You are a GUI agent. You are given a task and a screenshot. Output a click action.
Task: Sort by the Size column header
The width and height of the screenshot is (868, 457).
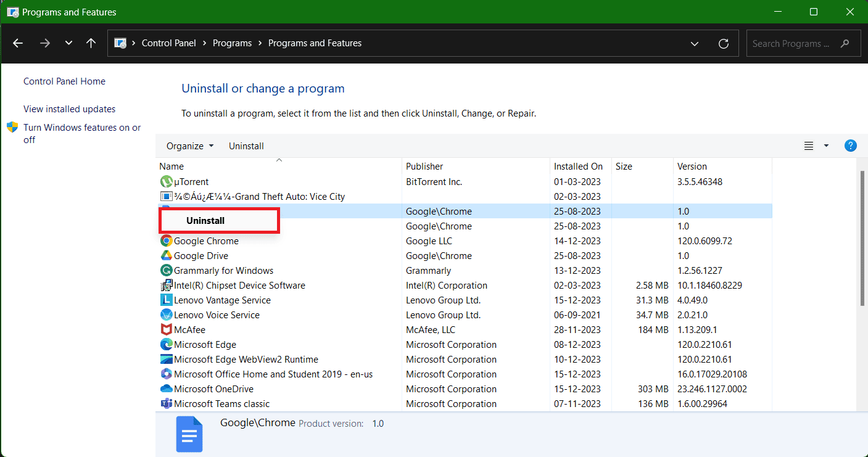(642, 167)
